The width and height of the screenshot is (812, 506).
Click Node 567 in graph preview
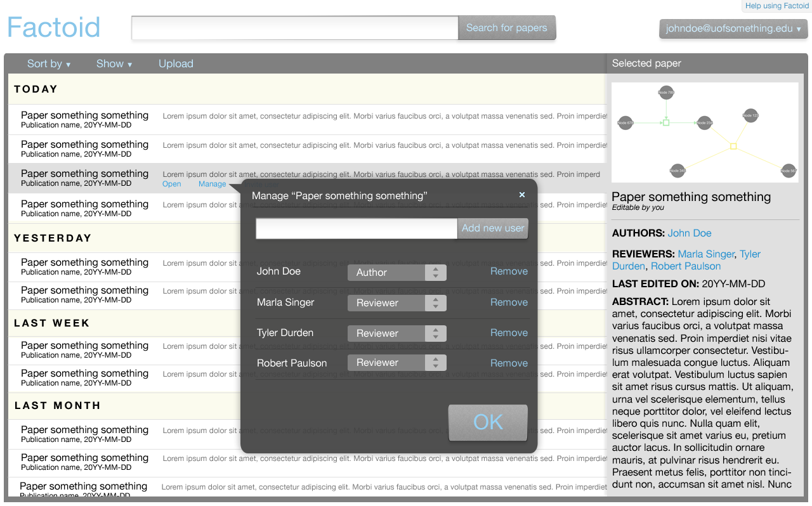(x=788, y=170)
